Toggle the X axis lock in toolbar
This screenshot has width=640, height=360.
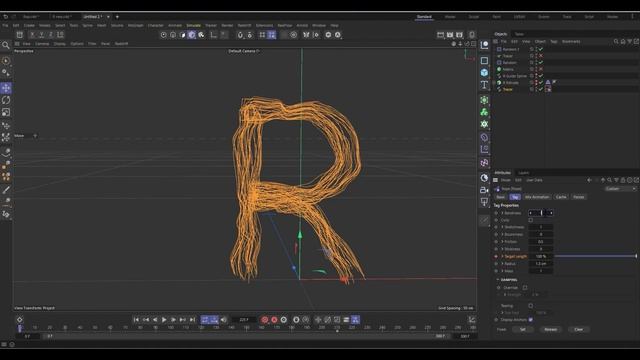(x=32, y=35)
